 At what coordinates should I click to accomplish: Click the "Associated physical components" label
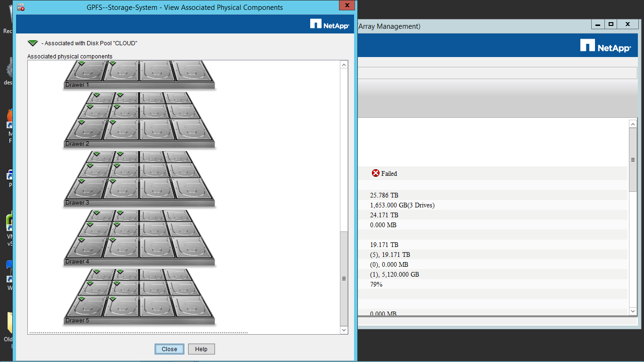tap(70, 57)
